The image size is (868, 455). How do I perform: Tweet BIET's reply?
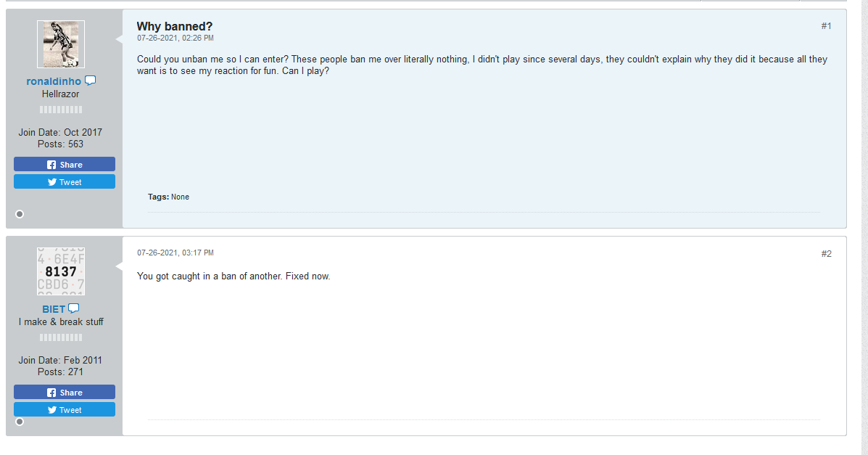pyautogui.click(x=65, y=410)
